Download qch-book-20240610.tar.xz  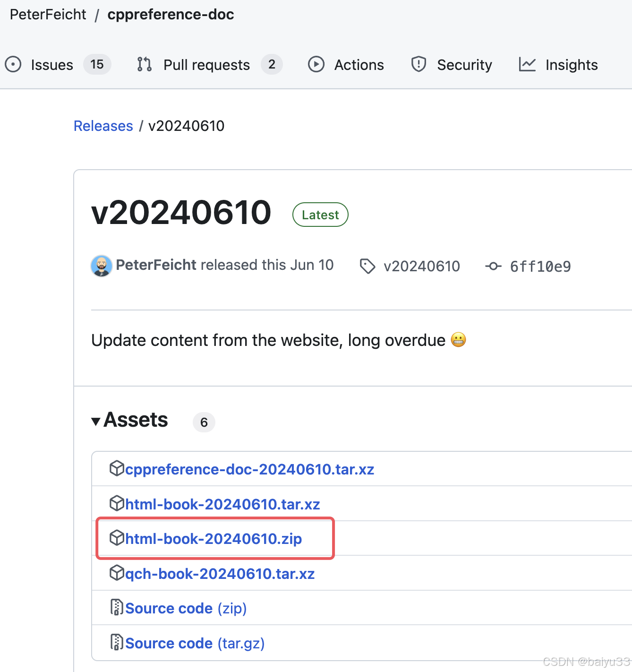click(220, 574)
